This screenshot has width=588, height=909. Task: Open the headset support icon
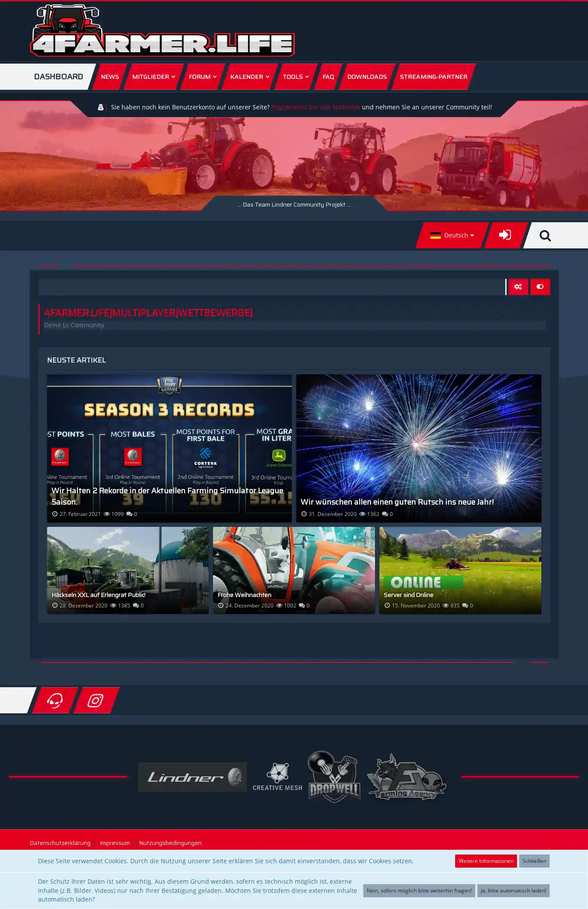55,700
